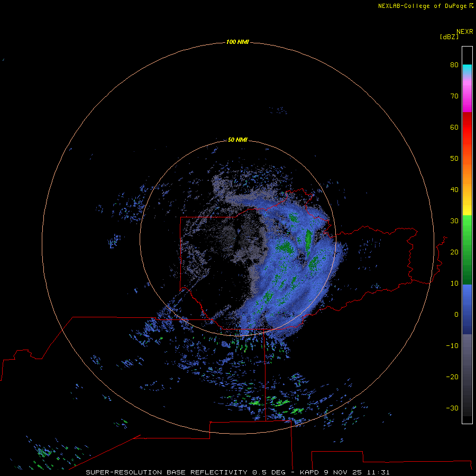The image size is (476, 476).
Task: Click the KAPD station identifier in caption
Action: point(309,472)
